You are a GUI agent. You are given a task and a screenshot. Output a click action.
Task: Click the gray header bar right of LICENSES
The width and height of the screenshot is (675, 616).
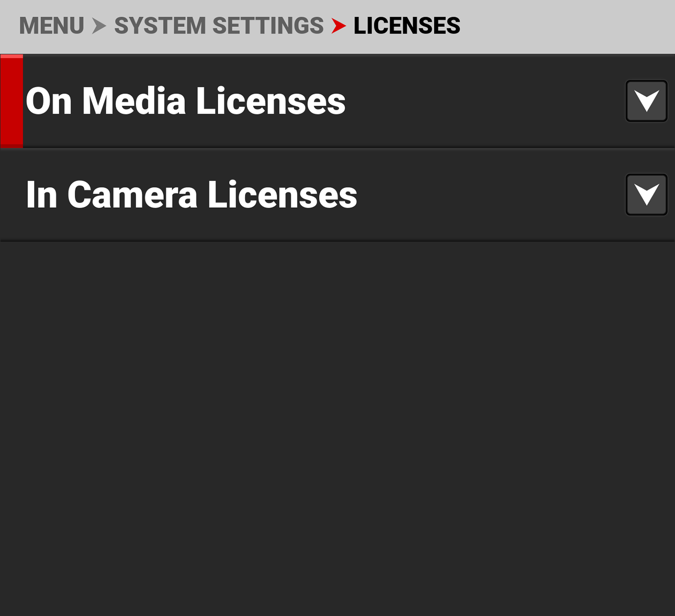(567, 26)
